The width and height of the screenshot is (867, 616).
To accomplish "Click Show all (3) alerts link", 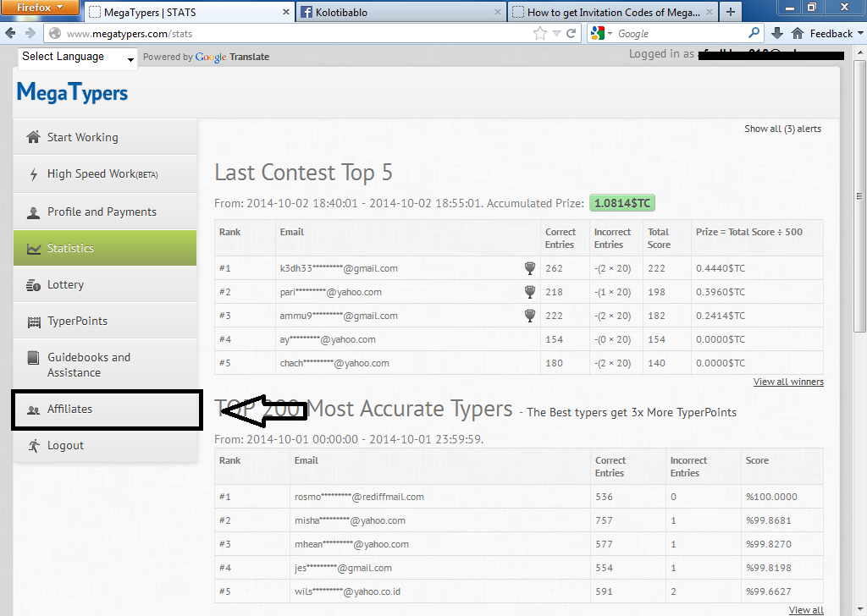I will coord(782,129).
